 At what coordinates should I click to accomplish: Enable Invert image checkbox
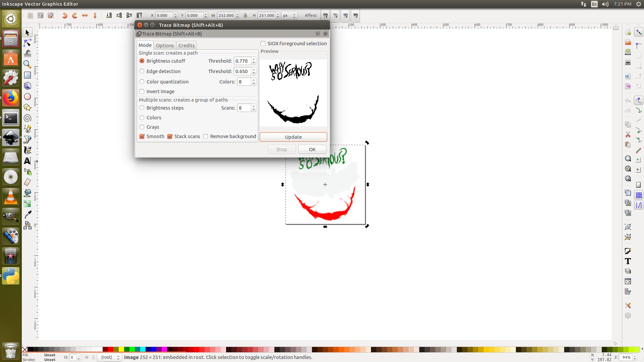(x=142, y=92)
